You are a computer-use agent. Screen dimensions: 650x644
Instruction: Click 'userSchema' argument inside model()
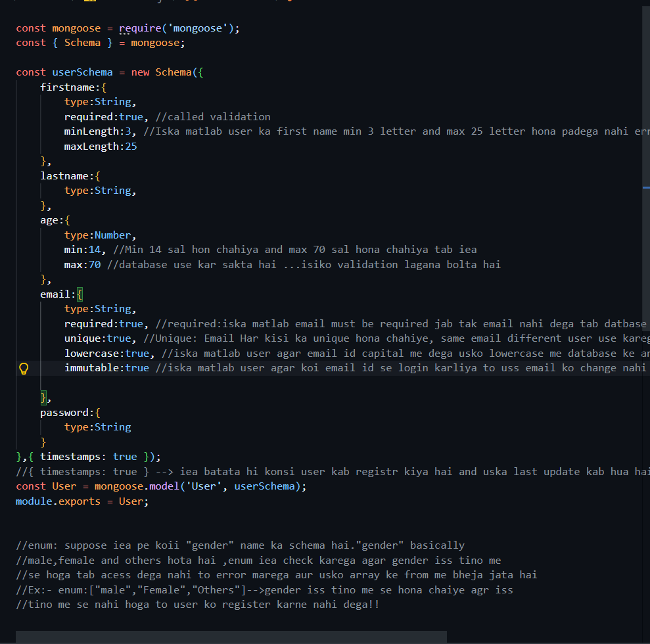(x=264, y=486)
